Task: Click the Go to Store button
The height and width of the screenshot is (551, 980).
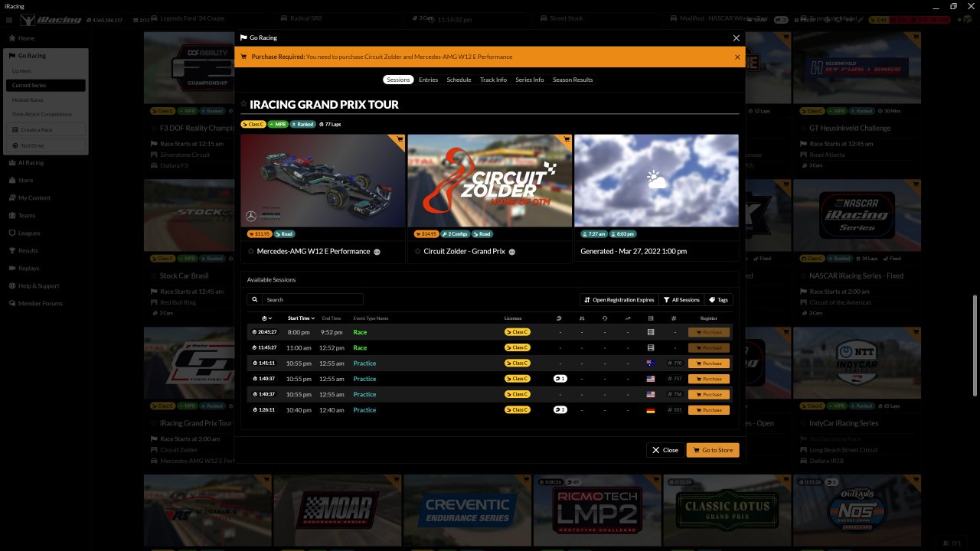Action: (x=712, y=450)
